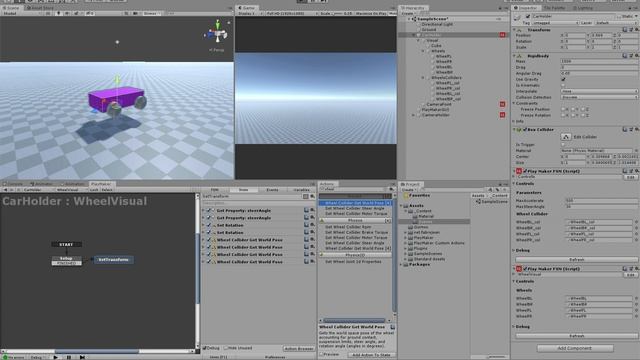640x360 pixels.
Task: Click the SampleScene asset in Project panel
Action: [x=491, y=202]
